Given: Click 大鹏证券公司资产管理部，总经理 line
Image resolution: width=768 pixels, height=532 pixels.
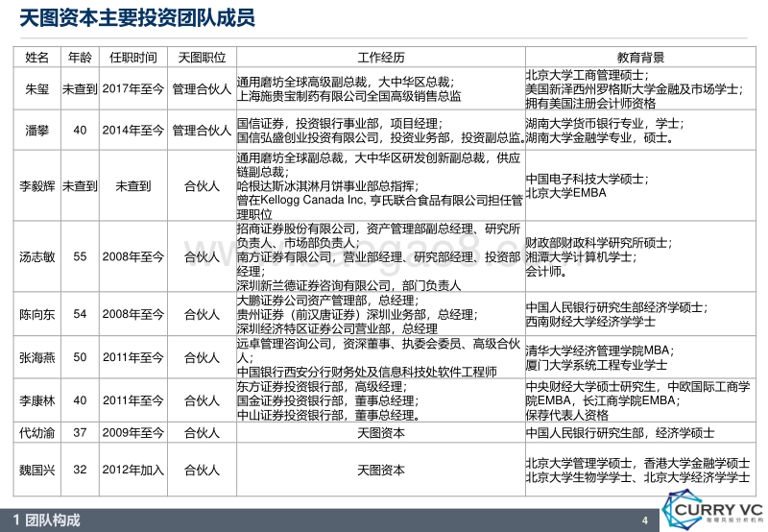Looking at the screenshot, I should (x=328, y=300).
